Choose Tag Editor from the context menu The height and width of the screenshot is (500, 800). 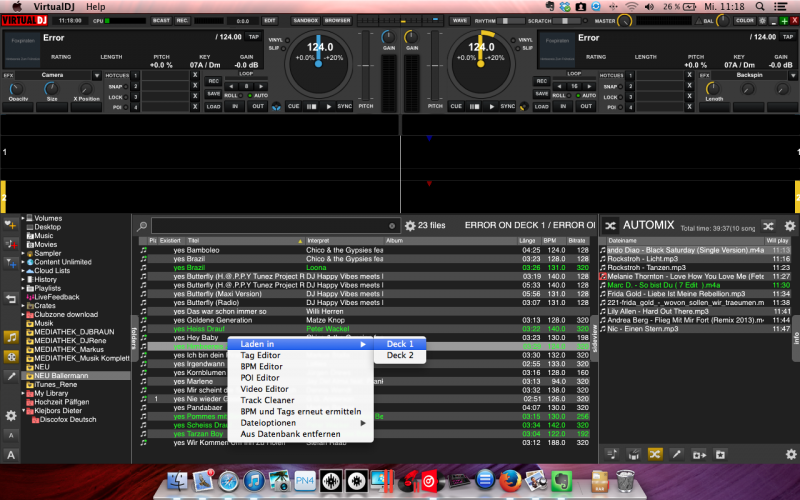pos(260,355)
